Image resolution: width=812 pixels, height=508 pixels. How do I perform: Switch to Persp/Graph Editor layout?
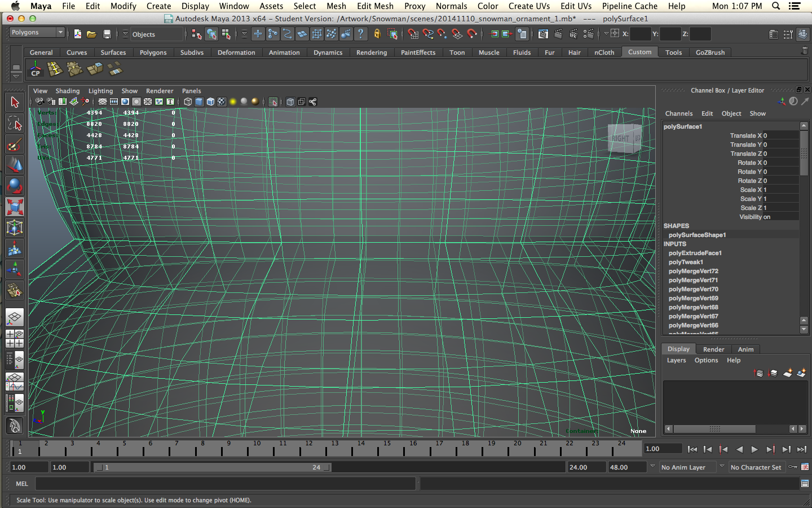point(15,382)
